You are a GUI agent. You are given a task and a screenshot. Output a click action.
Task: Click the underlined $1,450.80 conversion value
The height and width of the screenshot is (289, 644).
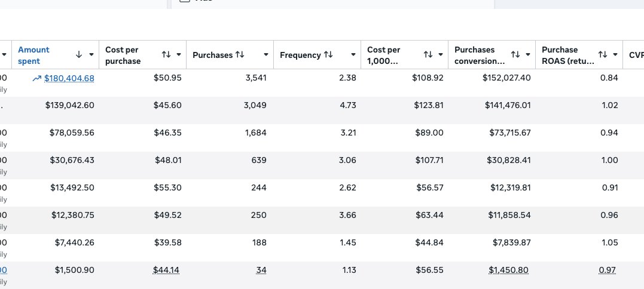tap(508, 270)
